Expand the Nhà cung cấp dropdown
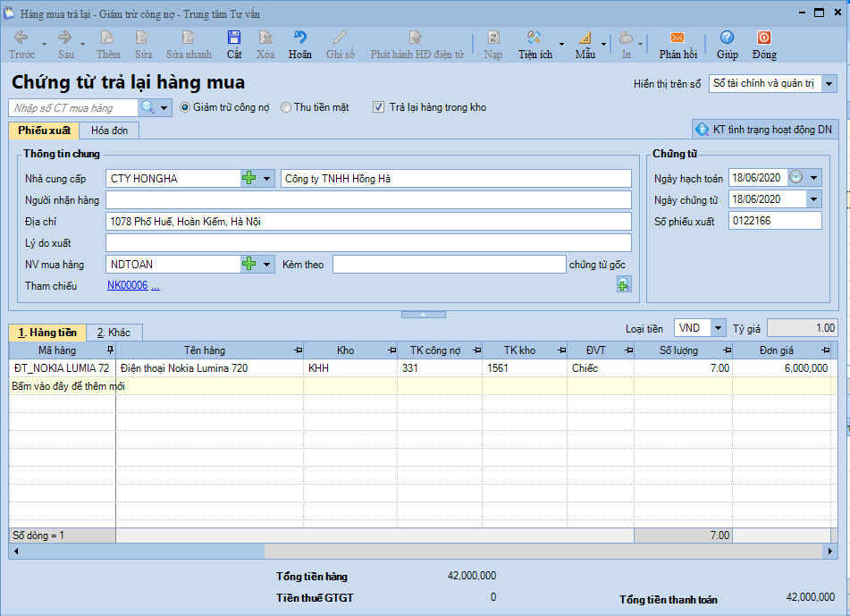The image size is (850, 616). (266, 178)
